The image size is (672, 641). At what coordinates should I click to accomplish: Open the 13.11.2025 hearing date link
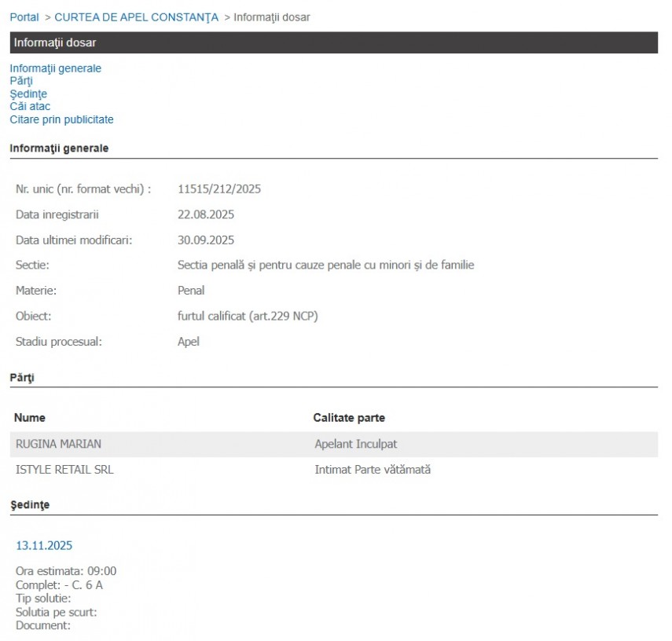coord(44,545)
